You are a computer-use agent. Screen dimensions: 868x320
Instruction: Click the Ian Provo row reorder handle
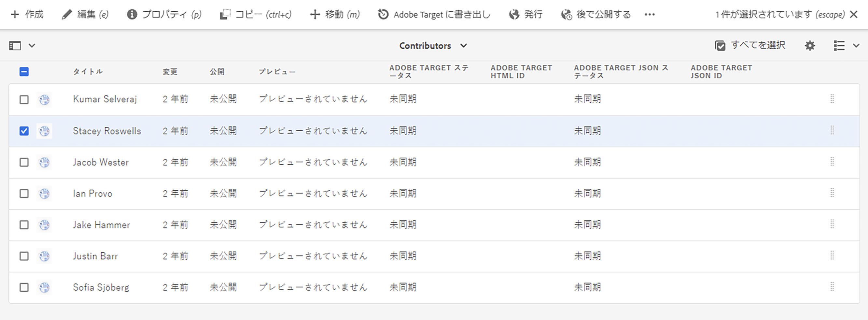[832, 193]
